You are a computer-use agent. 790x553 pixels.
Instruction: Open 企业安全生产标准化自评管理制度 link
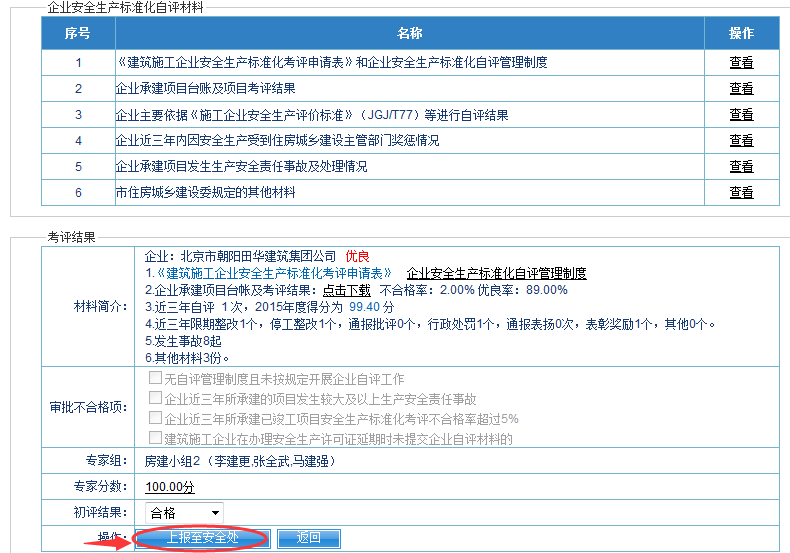[x=496, y=273]
